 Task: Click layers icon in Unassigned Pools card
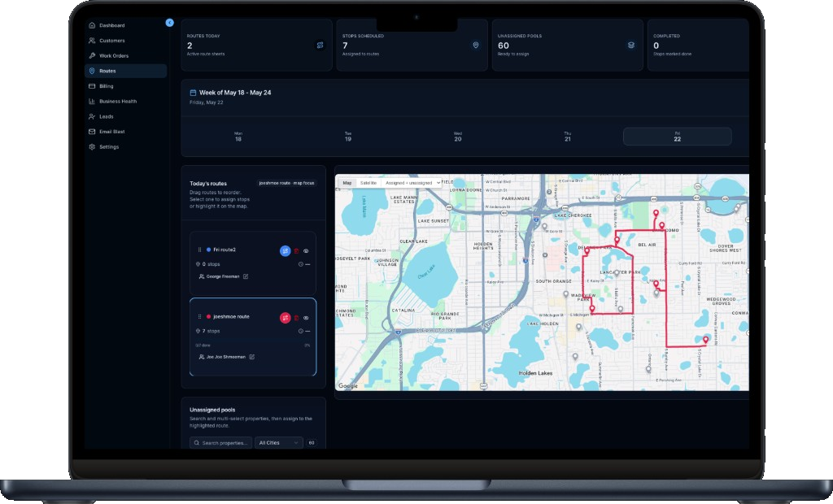tap(631, 46)
